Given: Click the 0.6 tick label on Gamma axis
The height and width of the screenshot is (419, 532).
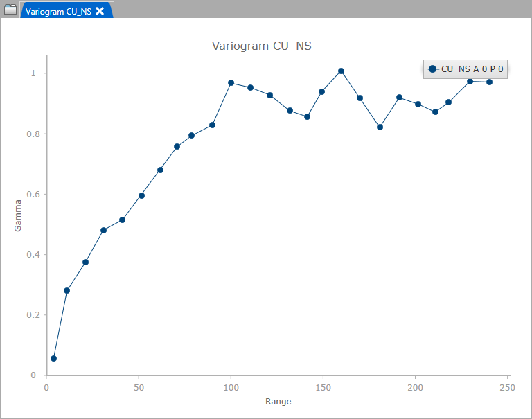Looking at the screenshot, I should [30, 194].
